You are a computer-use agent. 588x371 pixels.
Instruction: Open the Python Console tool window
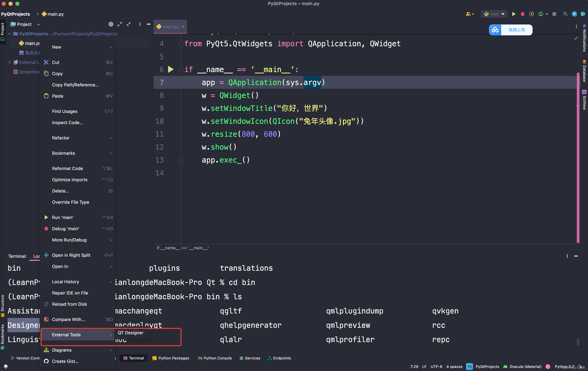tap(215, 358)
